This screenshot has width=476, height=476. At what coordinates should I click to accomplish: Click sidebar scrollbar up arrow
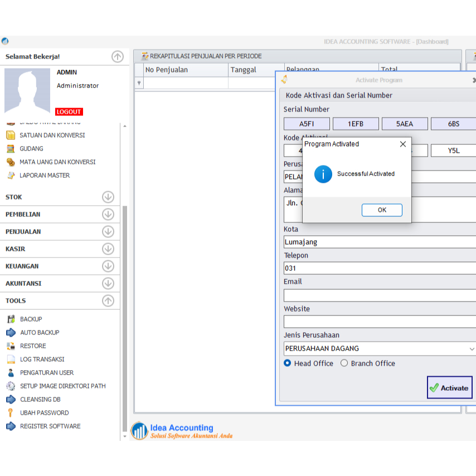pos(125,126)
